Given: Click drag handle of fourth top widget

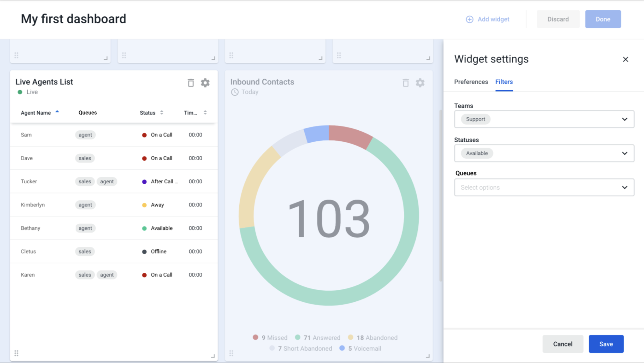Looking at the screenshot, I should (x=339, y=55).
